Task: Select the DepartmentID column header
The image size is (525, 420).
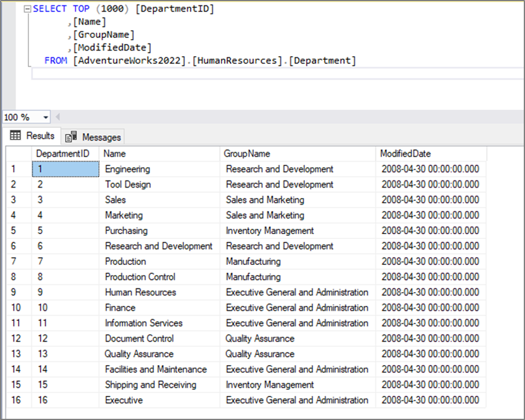Action: pyautogui.click(x=65, y=153)
